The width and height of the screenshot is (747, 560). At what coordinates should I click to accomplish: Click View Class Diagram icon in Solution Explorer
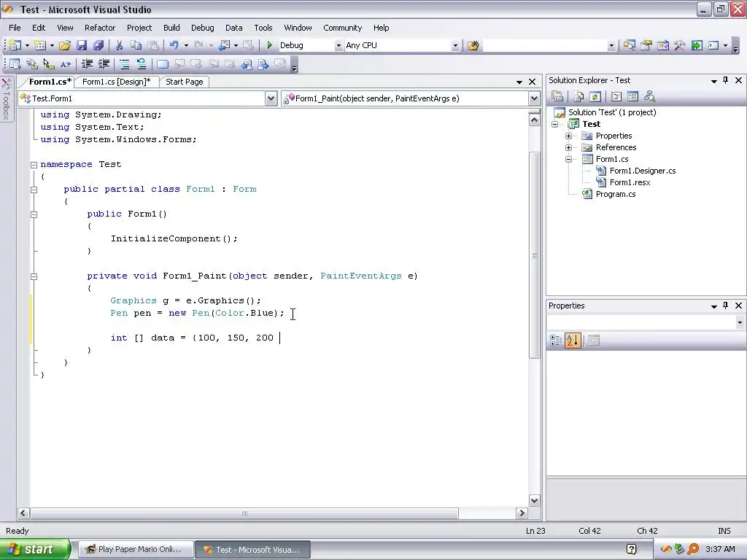(x=649, y=97)
